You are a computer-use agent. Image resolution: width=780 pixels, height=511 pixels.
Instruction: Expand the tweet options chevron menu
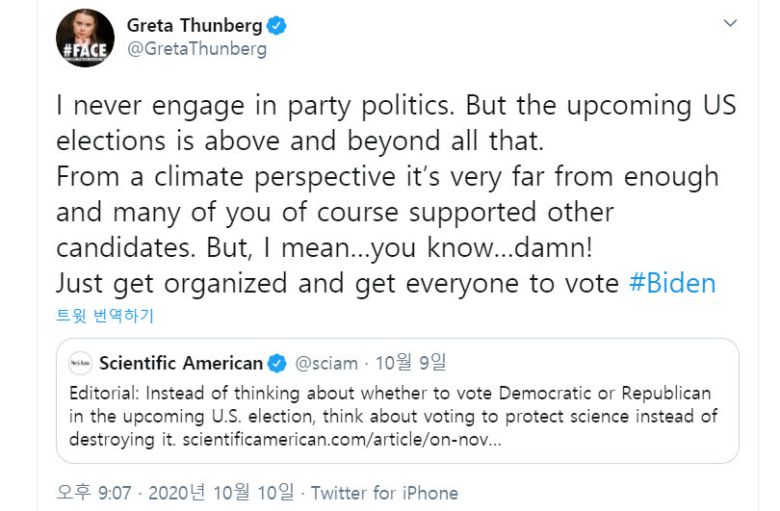point(731,23)
